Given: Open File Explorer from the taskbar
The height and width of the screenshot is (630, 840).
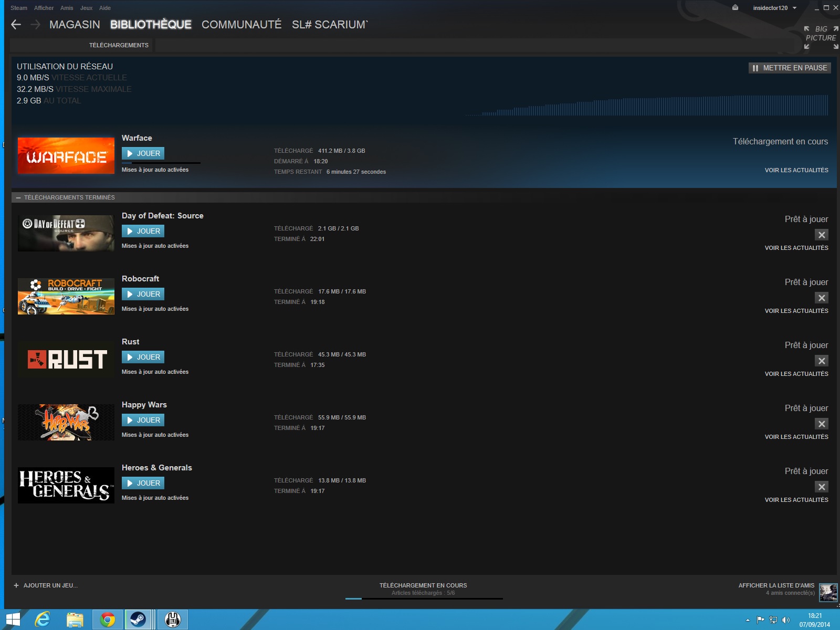Looking at the screenshot, I should click(75, 620).
